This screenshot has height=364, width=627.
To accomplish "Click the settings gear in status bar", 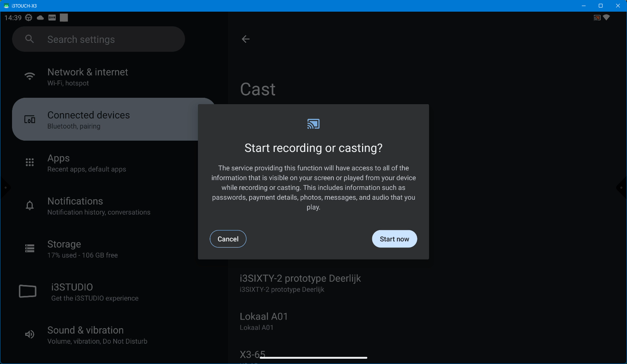I will pos(29,18).
